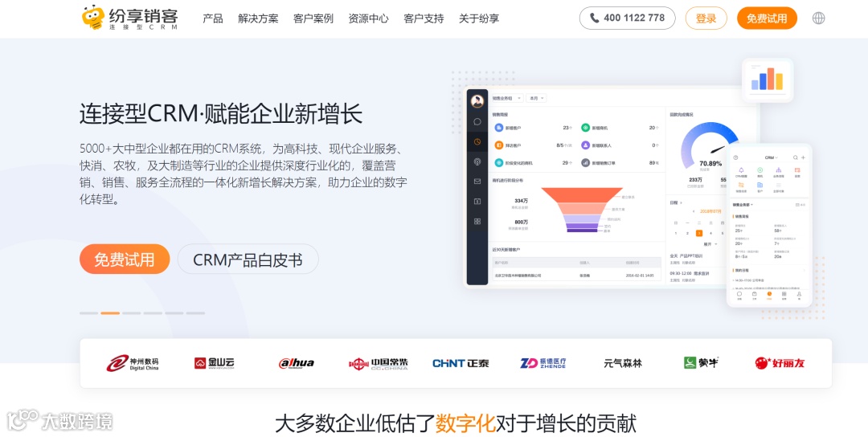Click the phone icon beside 400 1122 778
This screenshot has width=868, height=437.
[595, 18]
